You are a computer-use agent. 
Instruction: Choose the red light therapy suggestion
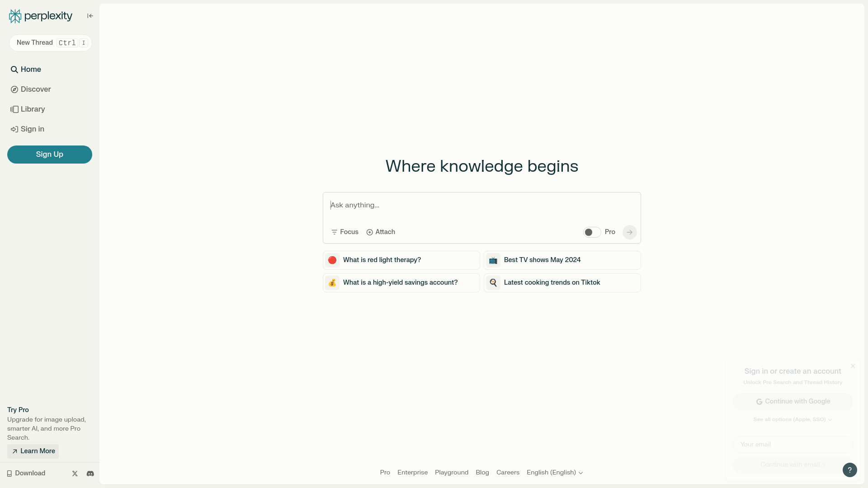401,260
